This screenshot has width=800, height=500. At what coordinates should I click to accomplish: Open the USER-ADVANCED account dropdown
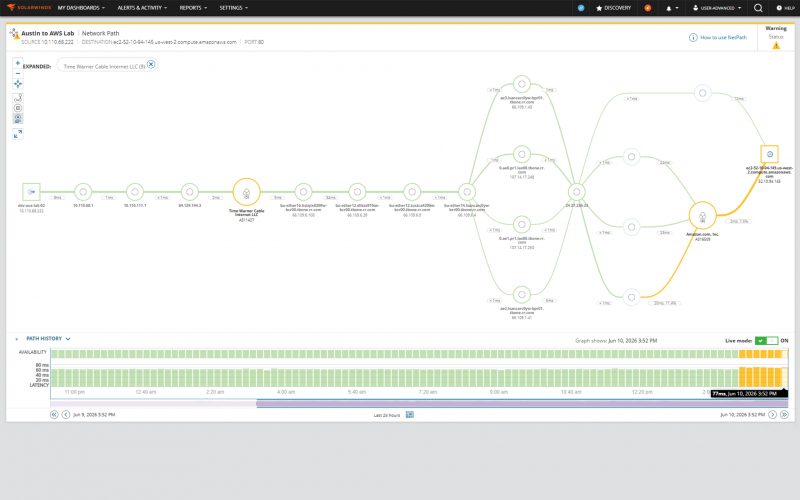(717, 8)
